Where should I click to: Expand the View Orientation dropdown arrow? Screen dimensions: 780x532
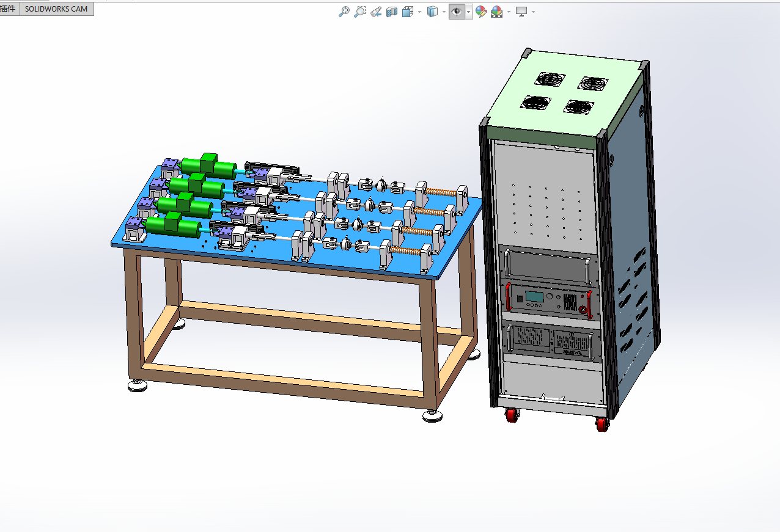[x=419, y=12]
